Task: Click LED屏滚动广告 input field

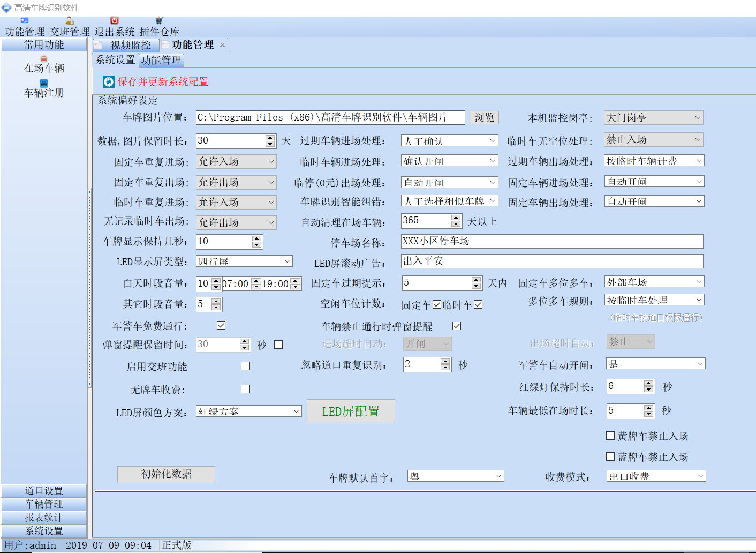Action: pos(552,261)
